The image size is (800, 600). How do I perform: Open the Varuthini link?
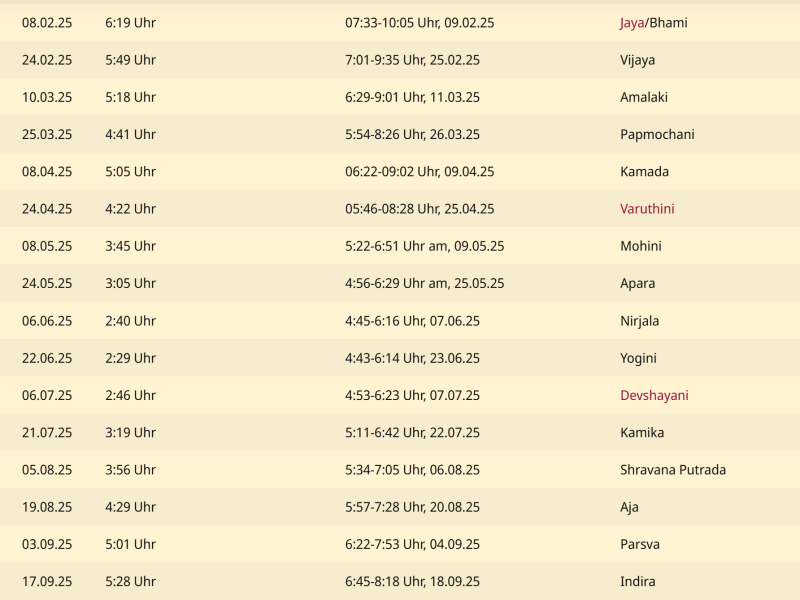(x=647, y=209)
